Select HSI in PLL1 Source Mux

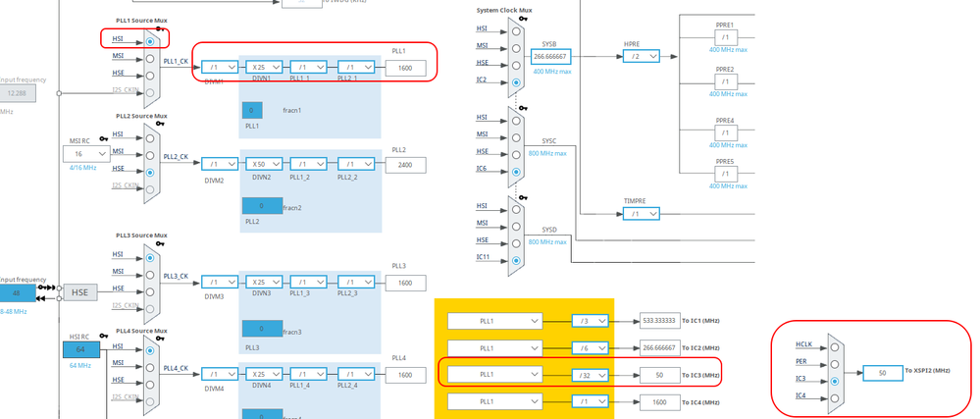149,41
